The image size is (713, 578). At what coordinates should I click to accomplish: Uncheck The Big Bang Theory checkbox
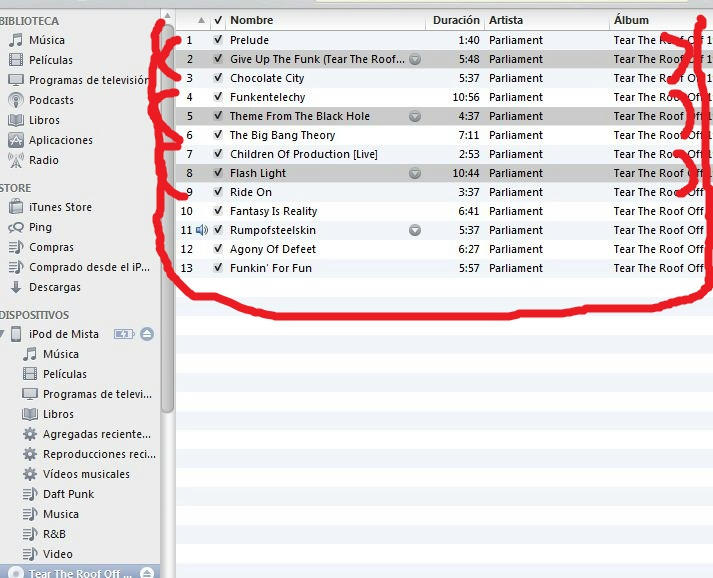click(x=218, y=135)
